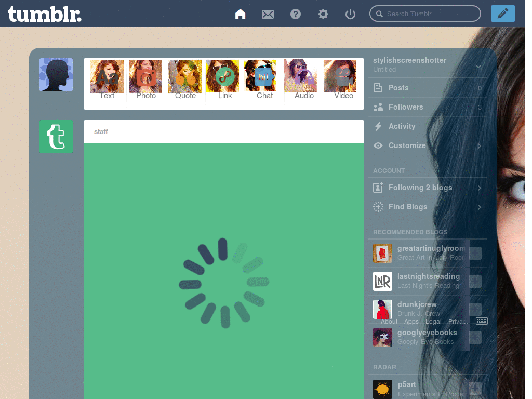Create a new Video post
Screen dimensions: 532x399
343,81
